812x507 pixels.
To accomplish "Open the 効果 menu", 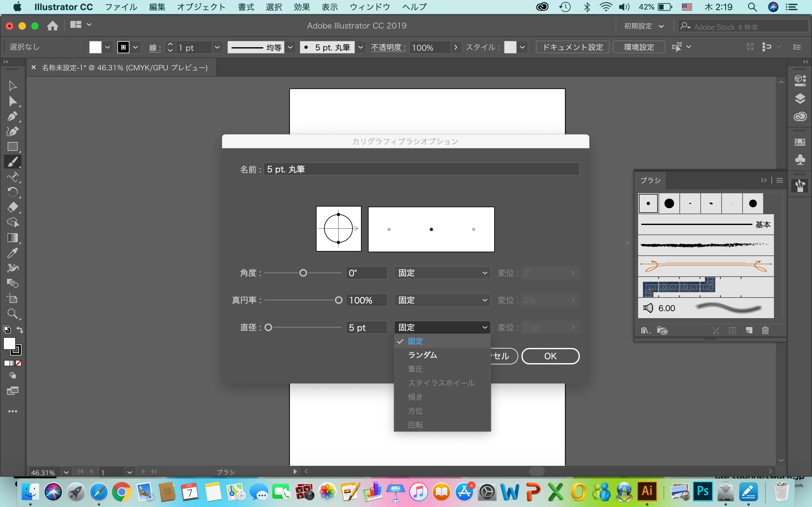I will click(301, 7).
